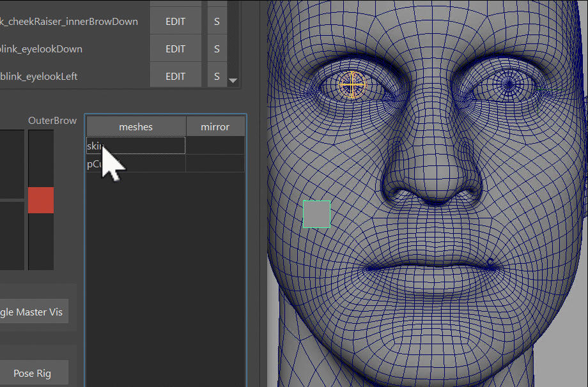Click EDIT for the cheekRaiser_innerBrowDown pose
This screenshot has width=588, height=387.
(x=176, y=21)
